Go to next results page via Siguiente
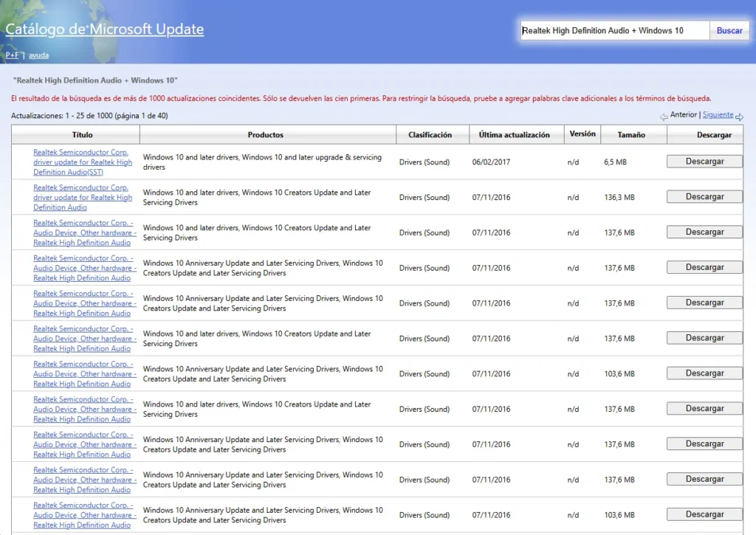The height and width of the screenshot is (535, 756). click(718, 114)
